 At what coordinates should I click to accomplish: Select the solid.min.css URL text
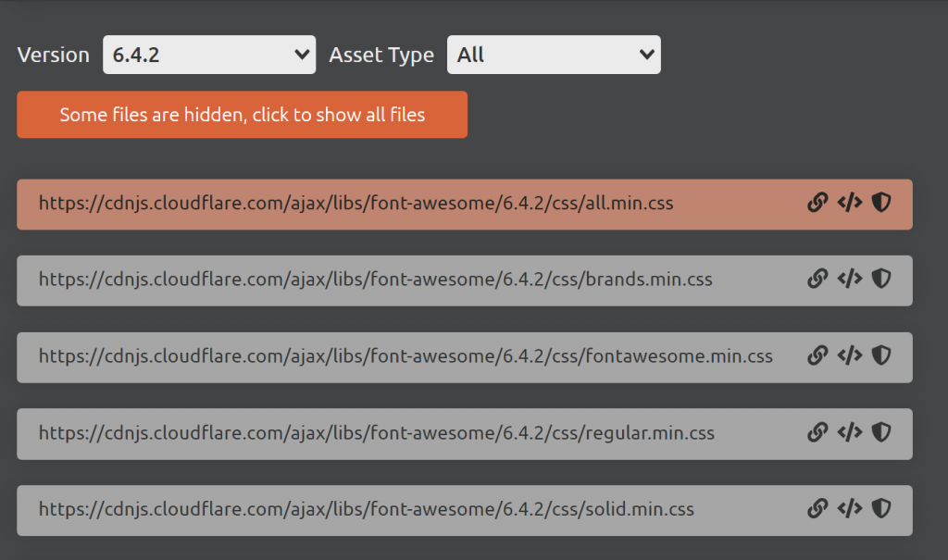[367, 509]
